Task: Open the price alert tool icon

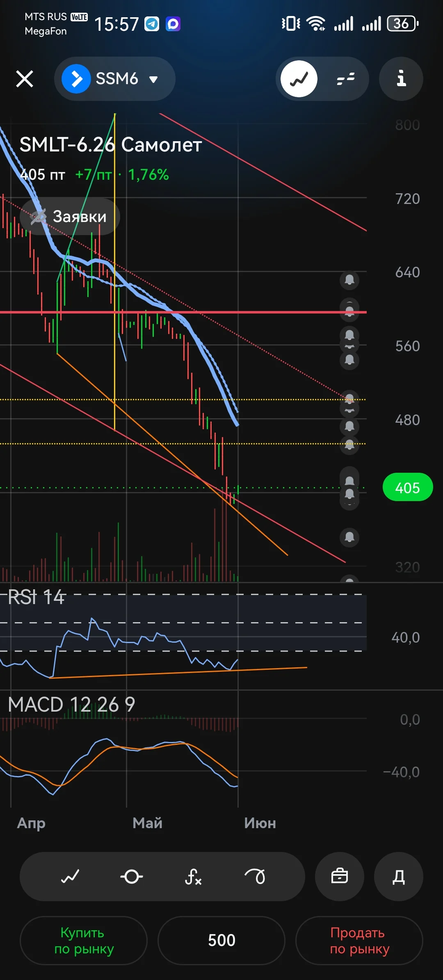Action: point(132,877)
